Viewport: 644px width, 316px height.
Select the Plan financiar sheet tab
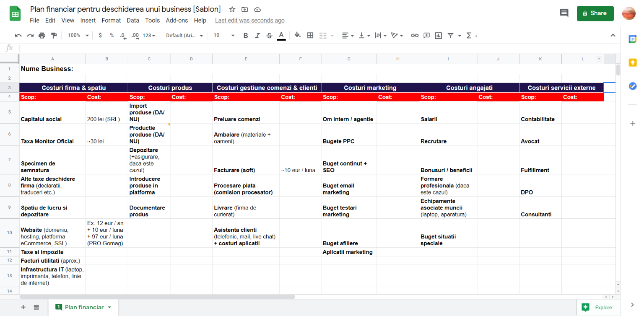[84, 307]
